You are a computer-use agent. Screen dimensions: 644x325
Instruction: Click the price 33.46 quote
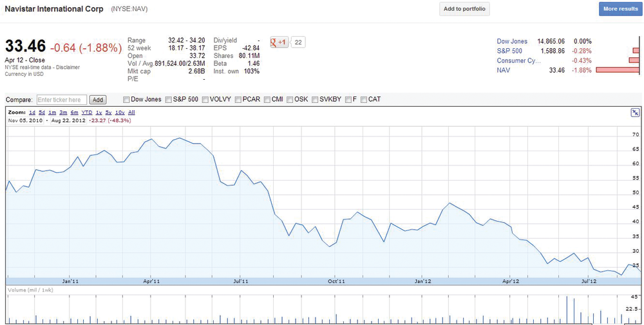coord(26,47)
